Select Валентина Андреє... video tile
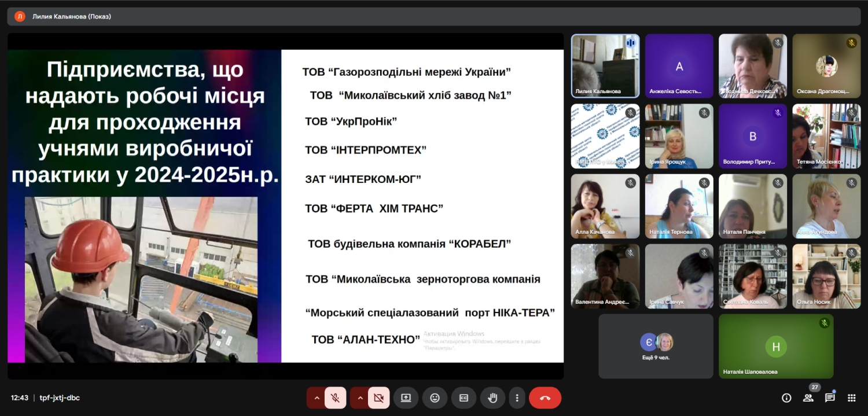Image resolution: width=868 pixels, height=416 pixels. coord(605,276)
